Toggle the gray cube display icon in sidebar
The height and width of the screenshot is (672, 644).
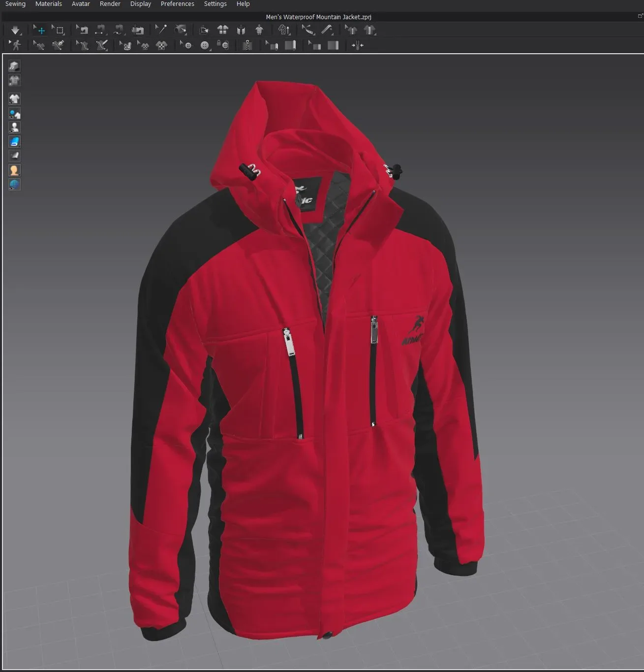[14, 66]
